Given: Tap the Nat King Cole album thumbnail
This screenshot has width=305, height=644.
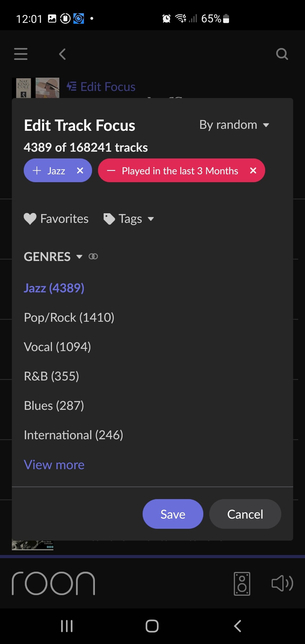Looking at the screenshot, I should click(23, 88).
